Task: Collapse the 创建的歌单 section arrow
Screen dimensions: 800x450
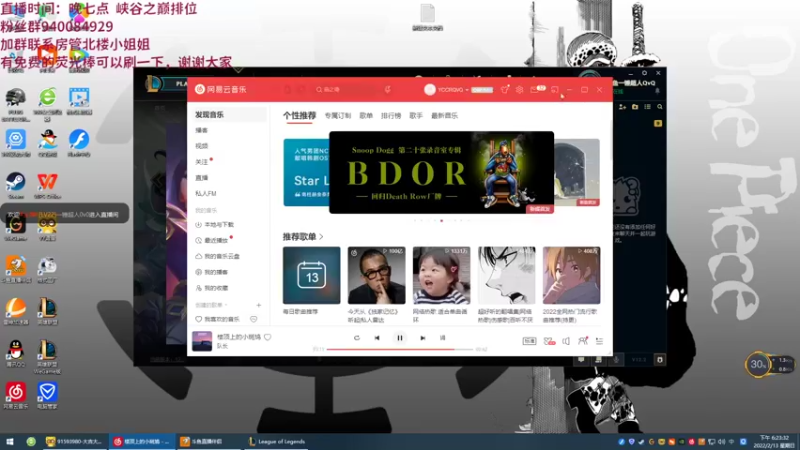Action: click(x=226, y=305)
